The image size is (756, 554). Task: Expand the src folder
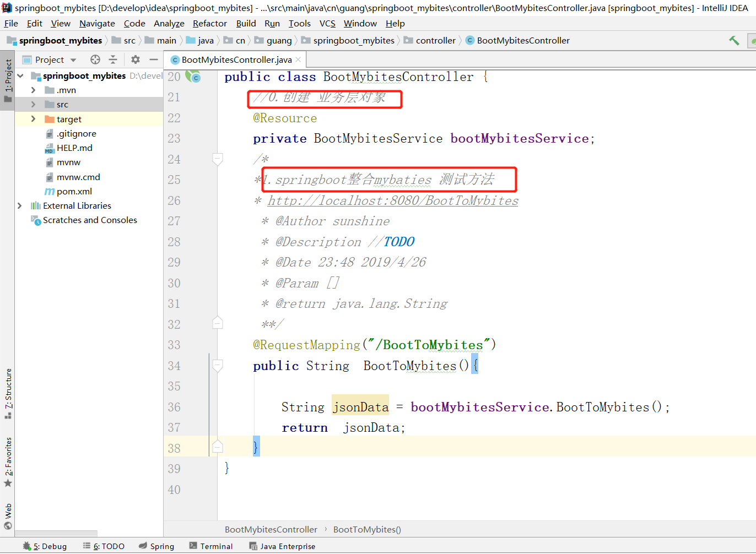click(x=33, y=104)
